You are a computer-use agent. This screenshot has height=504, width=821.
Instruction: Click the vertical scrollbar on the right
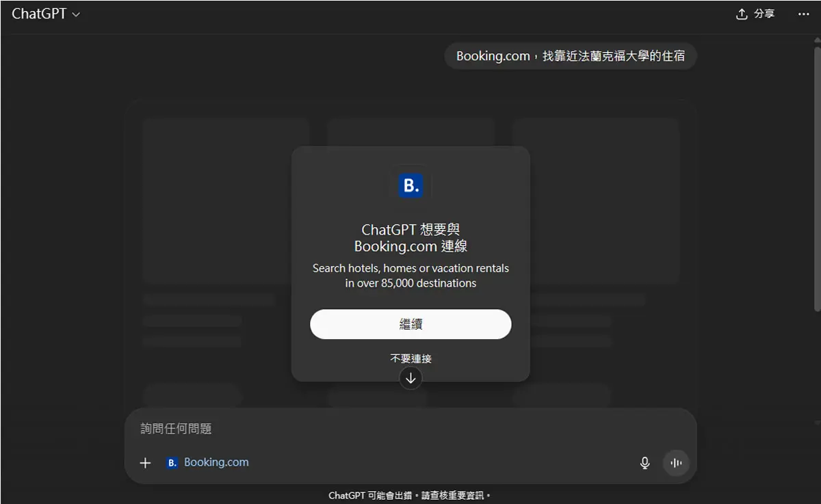pos(817,178)
